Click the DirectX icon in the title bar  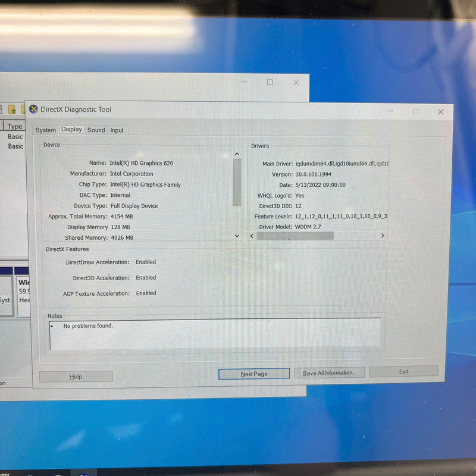click(33, 109)
